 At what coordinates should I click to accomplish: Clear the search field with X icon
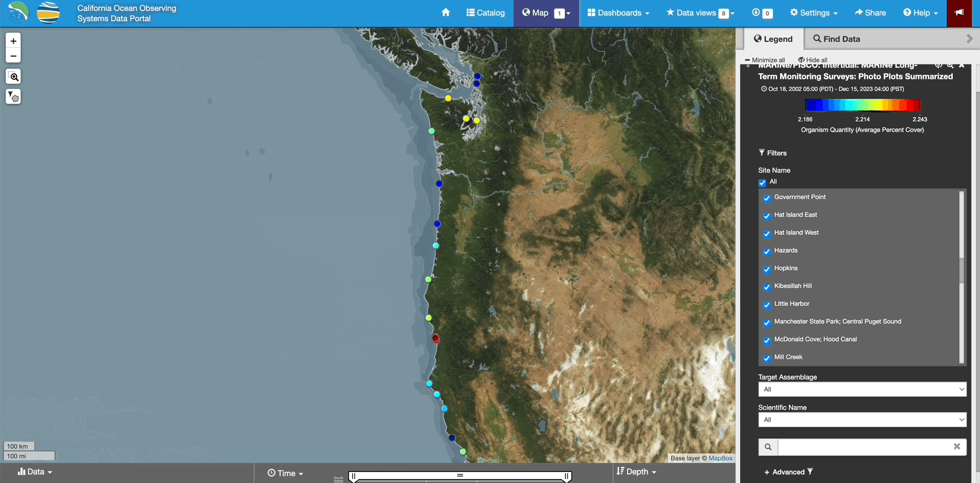coord(957,446)
